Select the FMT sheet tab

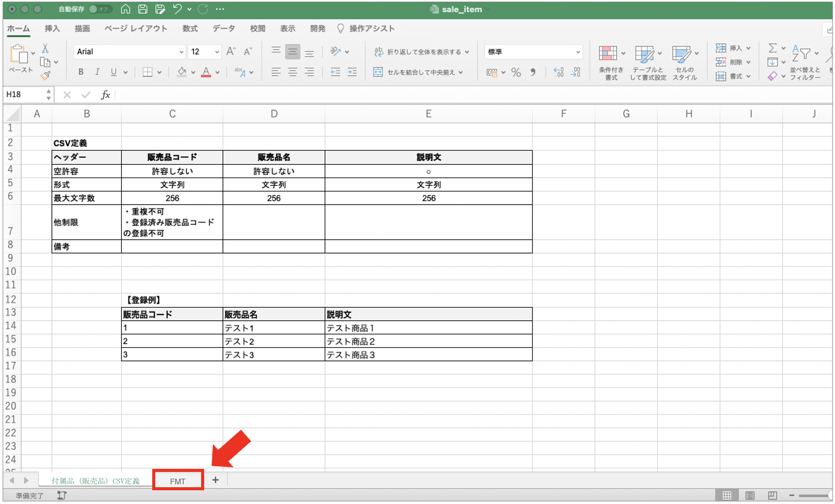(178, 481)
